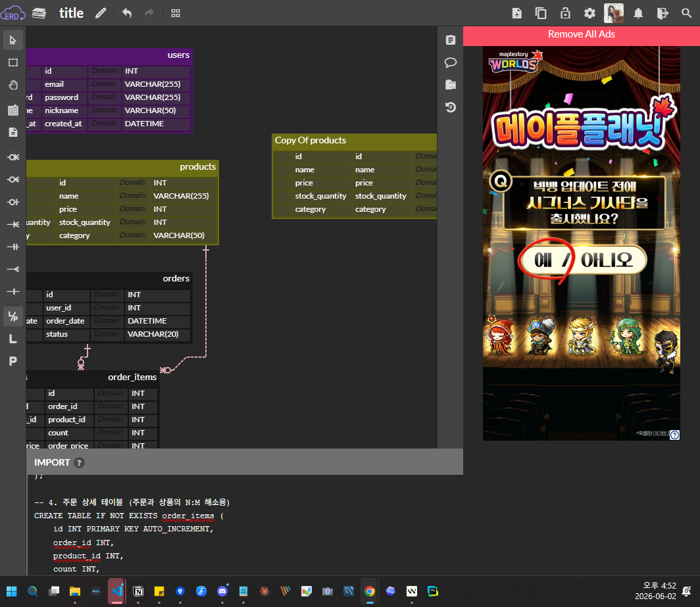Screen dimensions: 700x607
Task: Open the ERDCloud home logo
Action: tap(12, 13)
